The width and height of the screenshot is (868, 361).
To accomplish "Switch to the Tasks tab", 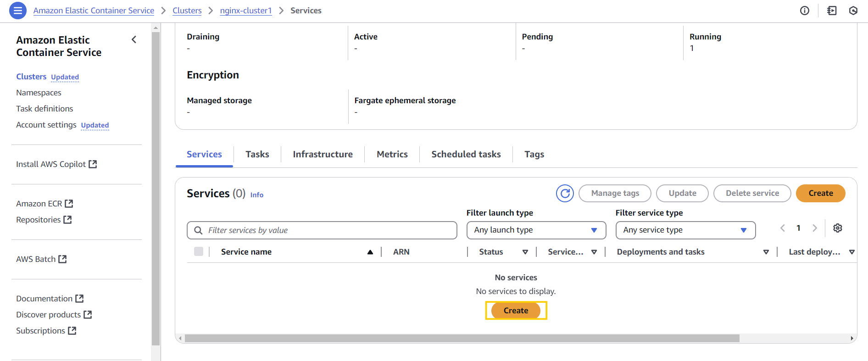I will (x=257, y=155).
